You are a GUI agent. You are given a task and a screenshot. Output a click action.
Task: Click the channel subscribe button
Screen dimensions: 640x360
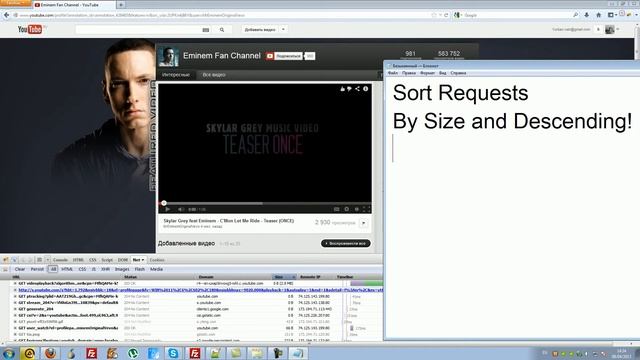(x=284, y=56)
